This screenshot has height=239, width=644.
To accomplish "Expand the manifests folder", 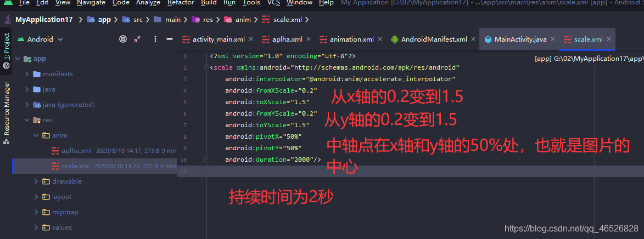I will pos(27,74).
